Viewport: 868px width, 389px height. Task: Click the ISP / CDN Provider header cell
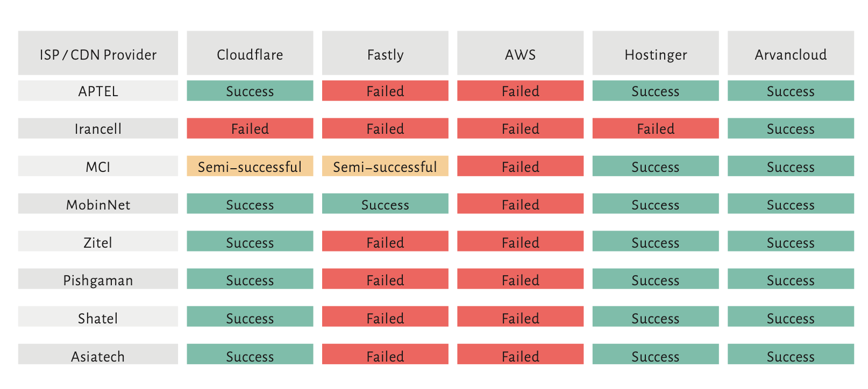98,54
